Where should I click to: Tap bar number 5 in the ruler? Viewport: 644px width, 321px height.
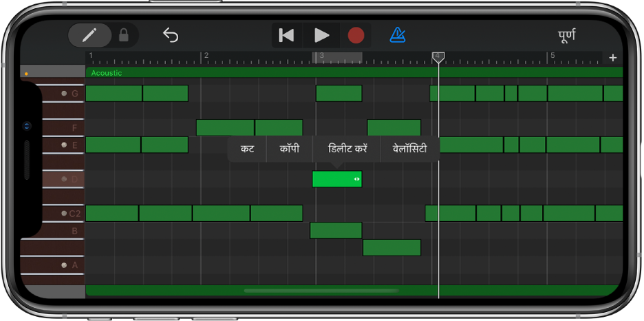point(552,55)
